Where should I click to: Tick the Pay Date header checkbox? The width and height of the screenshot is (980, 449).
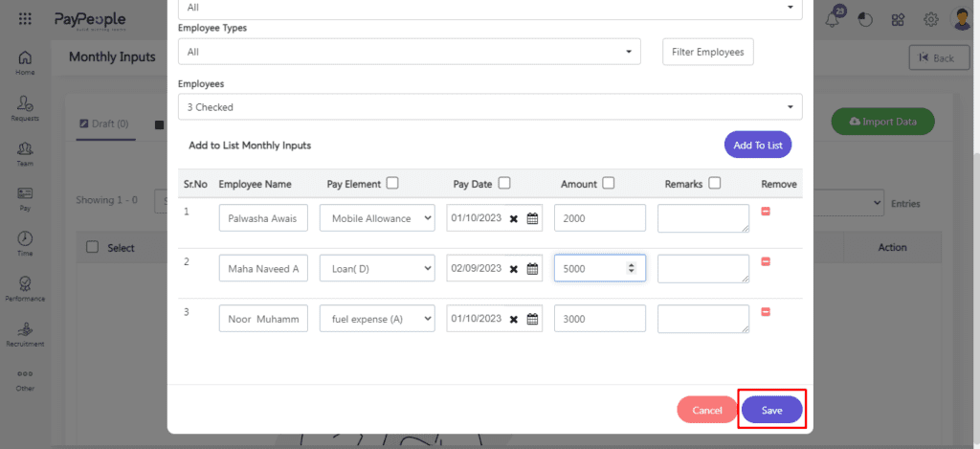point(504,184)
